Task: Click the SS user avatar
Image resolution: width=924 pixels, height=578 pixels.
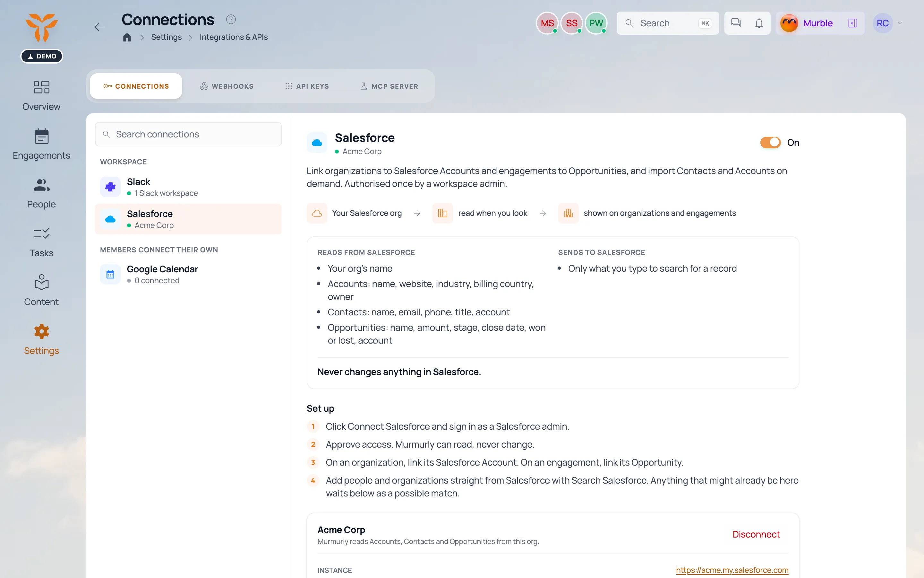Action: coord(572,23)
